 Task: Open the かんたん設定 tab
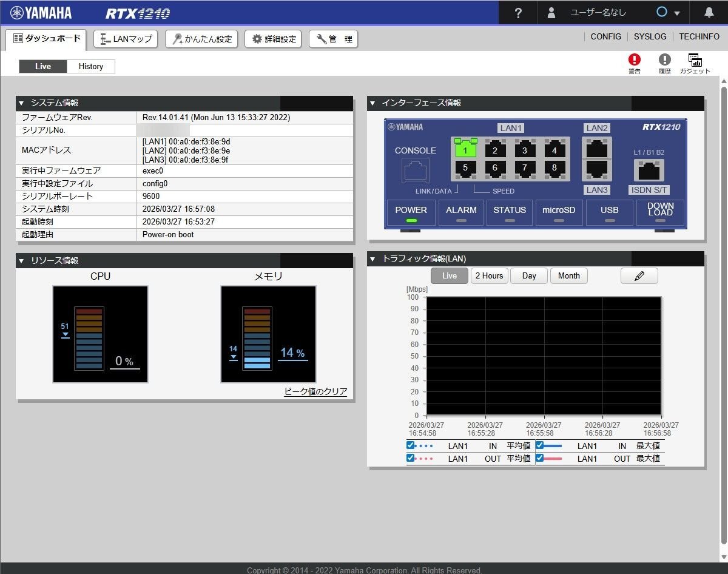coord(201,39)
